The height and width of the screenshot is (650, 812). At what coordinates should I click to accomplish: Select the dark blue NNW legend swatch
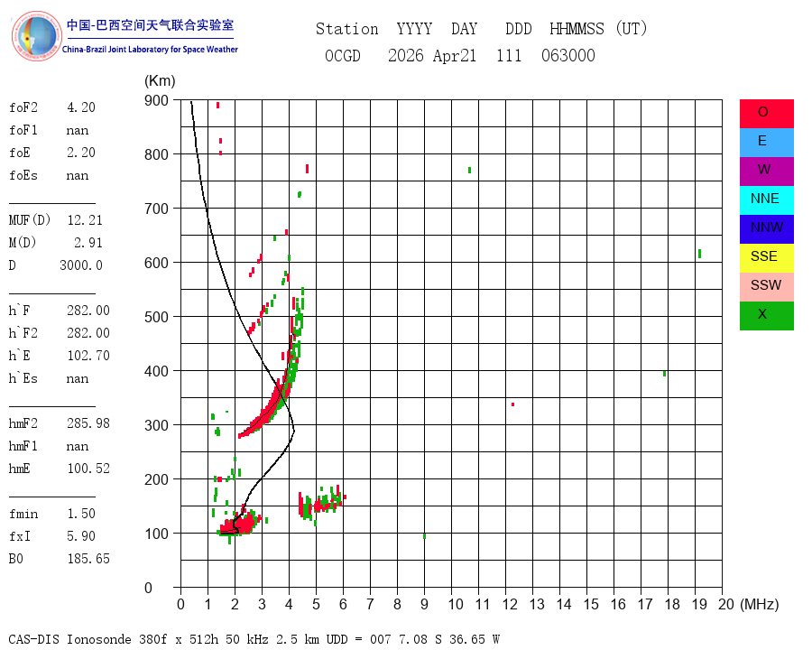(766, 229)
